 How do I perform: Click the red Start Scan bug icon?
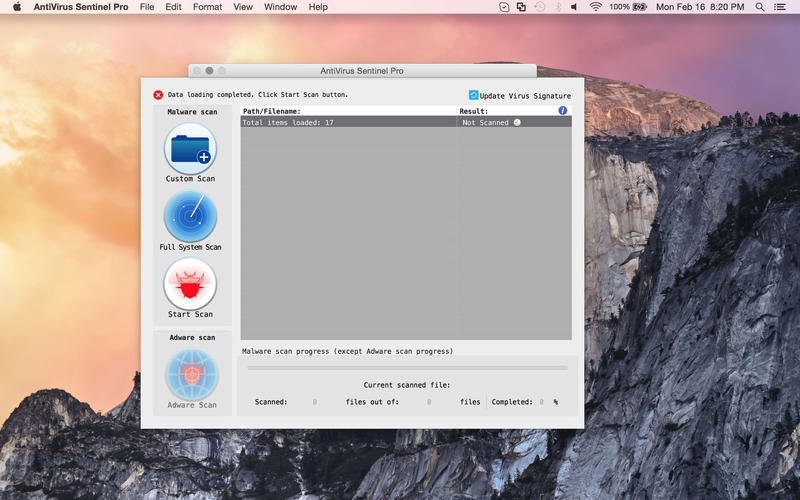[x=190, y=284]
